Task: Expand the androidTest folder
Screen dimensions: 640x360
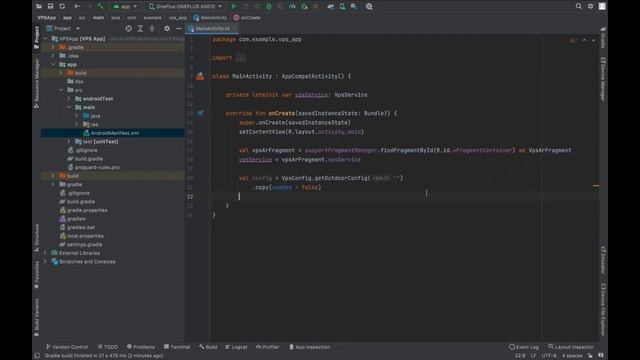Action: 69,99
